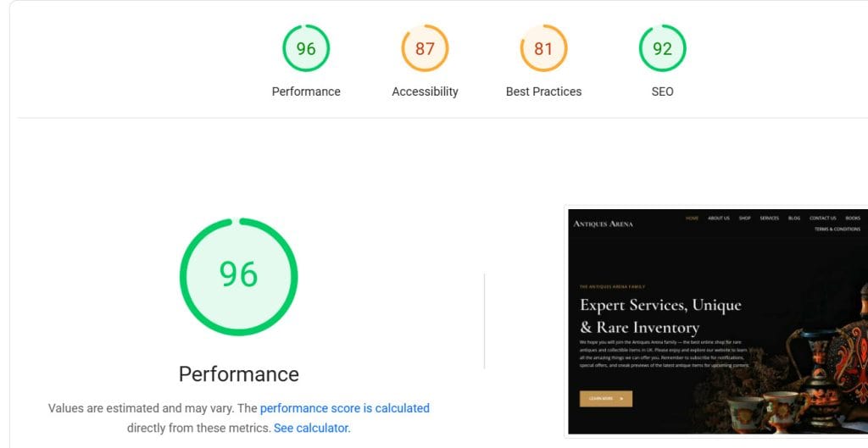Open the Best Practices gauge showing 81

click(543, 49)
